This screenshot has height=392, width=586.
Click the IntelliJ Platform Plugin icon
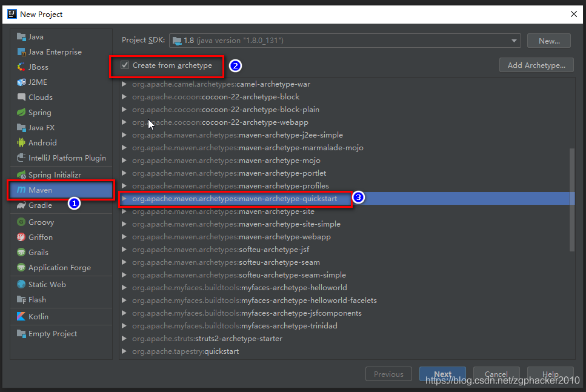pyautogui.click(x=21, y=158)
